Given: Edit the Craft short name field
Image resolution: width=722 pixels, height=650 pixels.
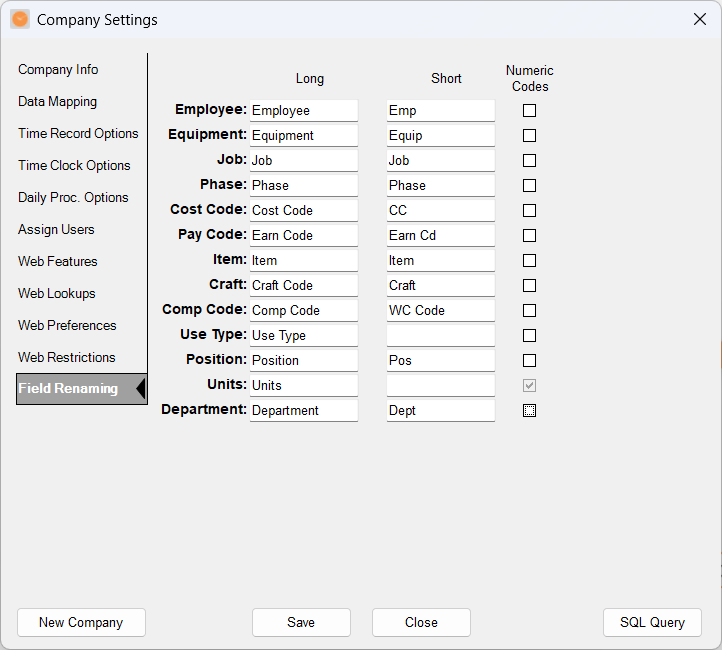Looking at the screenshot, I should click(441, 285).
